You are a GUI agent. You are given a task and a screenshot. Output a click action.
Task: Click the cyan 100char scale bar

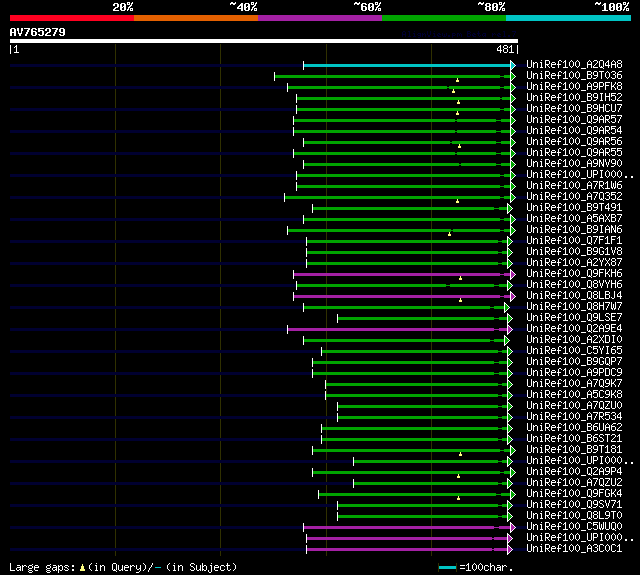point(447,568)
